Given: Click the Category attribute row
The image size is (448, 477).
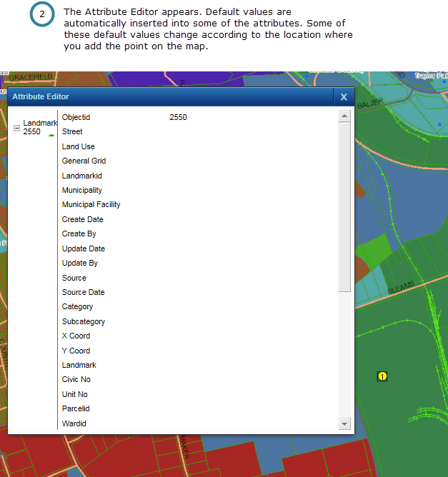Looking at the screenshot, I should pos(77,306).
